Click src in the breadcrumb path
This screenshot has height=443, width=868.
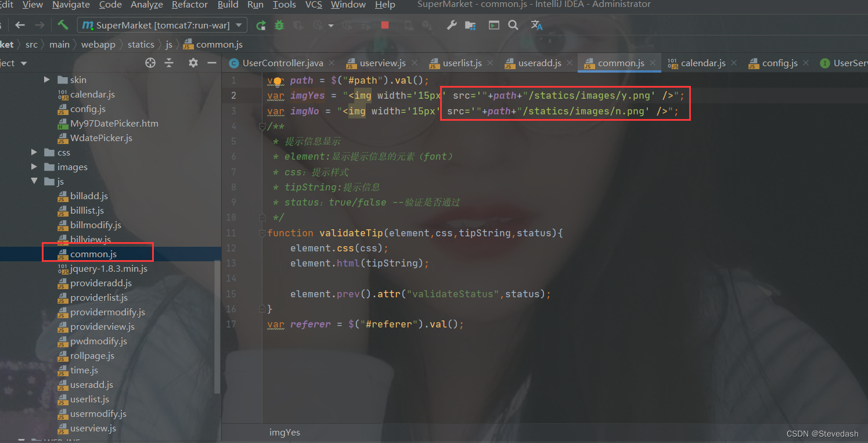tap(31, 44)
